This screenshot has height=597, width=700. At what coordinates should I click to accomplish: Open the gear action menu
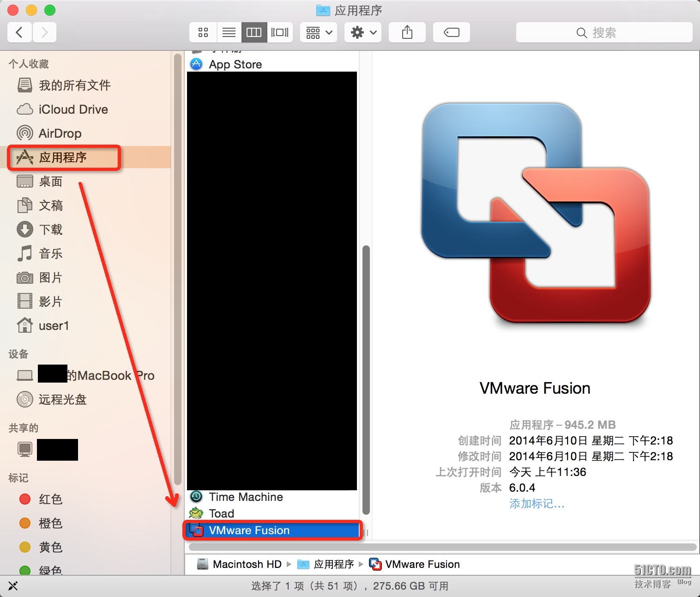pyautogui.click(x=363, y=32)
